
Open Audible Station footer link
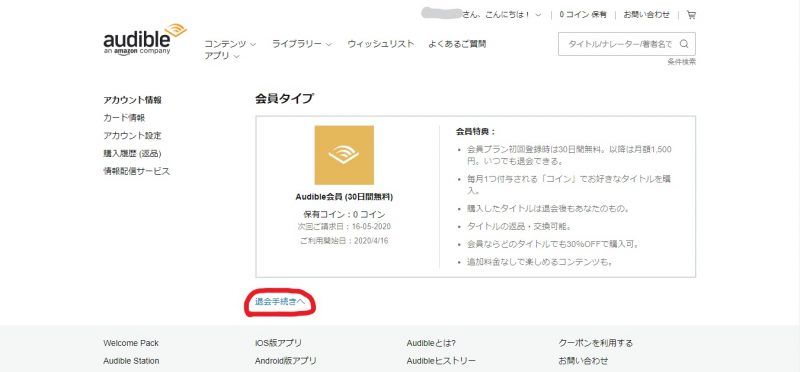(131, 361)
